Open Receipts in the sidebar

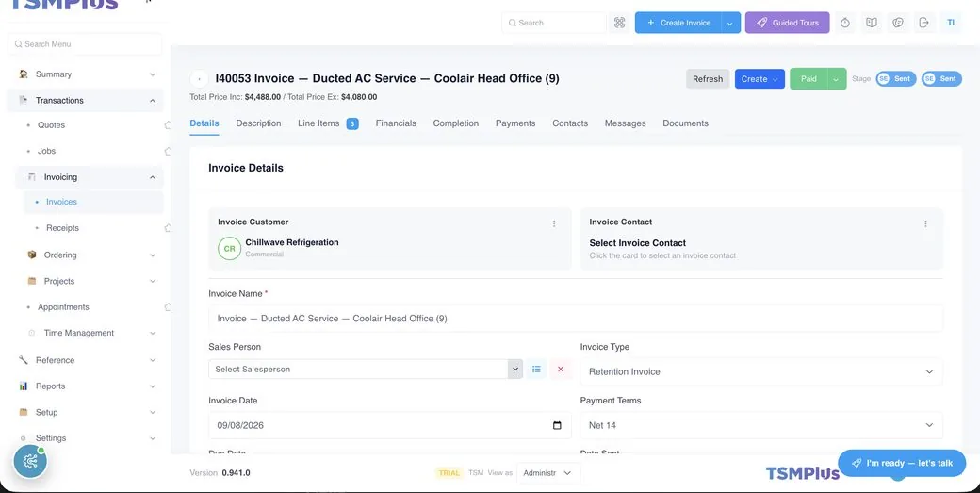(62, 228)
